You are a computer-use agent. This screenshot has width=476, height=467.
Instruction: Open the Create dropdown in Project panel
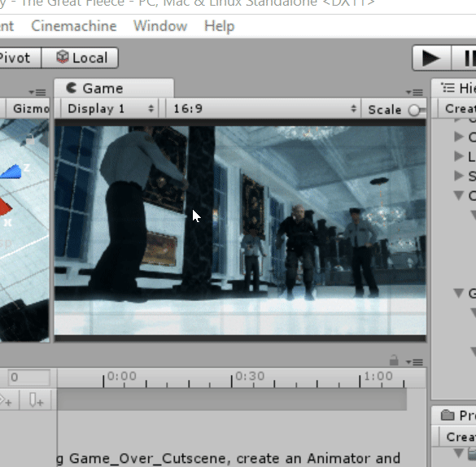457,437
